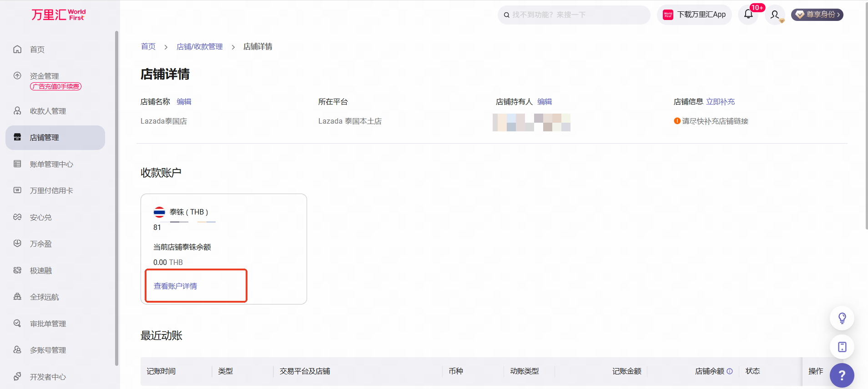Image resolution: width=868 pixels, height=389 pixels.
Task: Click 立即补充 store info link
Action: point(720,102)
